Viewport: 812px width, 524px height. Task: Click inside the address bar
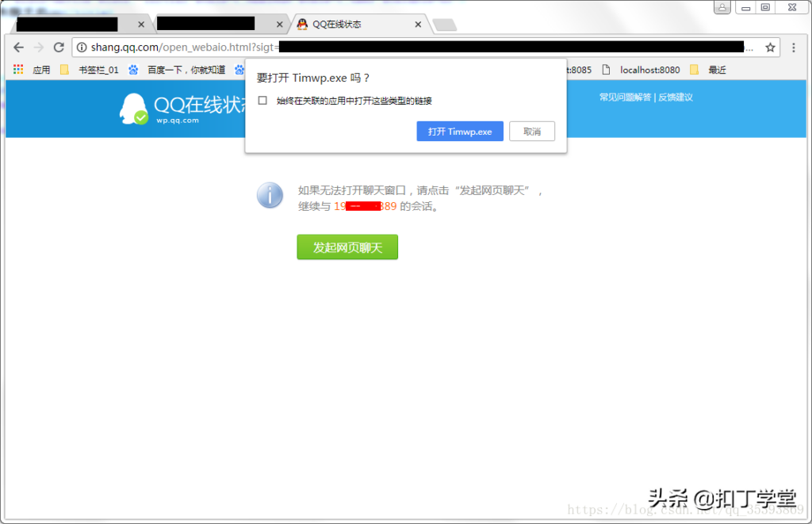(238, 47)
